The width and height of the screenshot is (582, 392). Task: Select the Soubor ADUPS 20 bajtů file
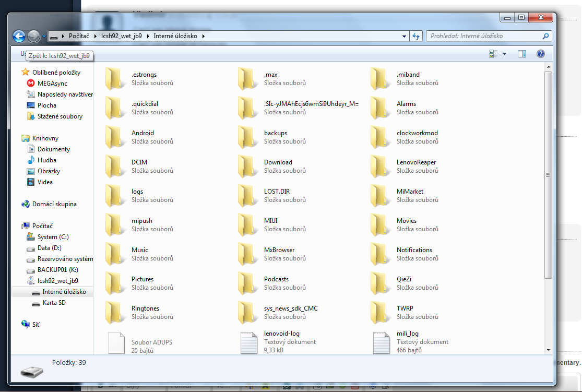(x=139, y=342)
